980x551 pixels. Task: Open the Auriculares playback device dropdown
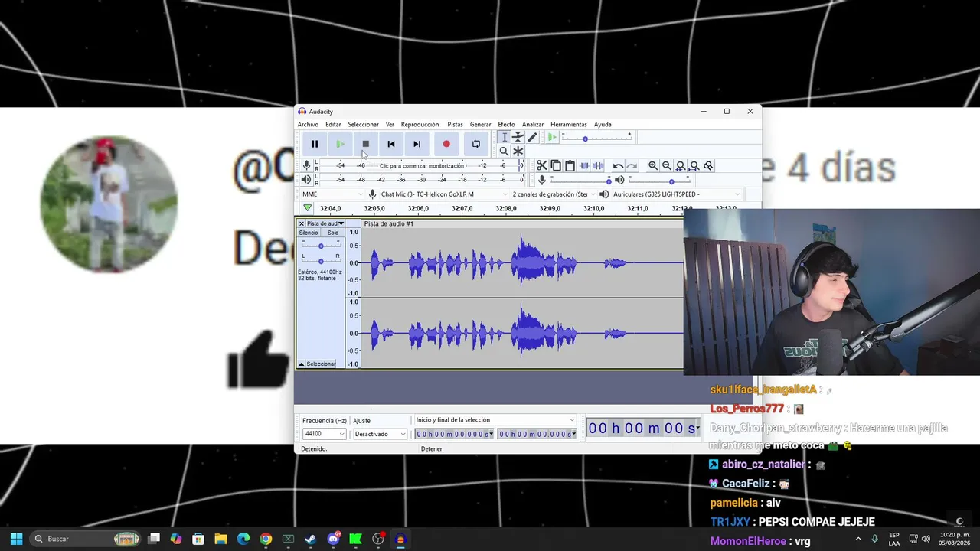[675, 194]
